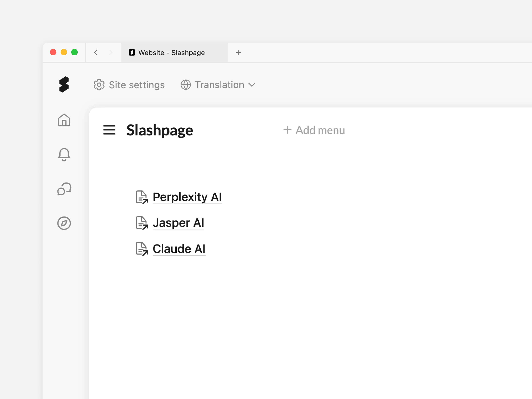Close the window with red button

[53, 52]
